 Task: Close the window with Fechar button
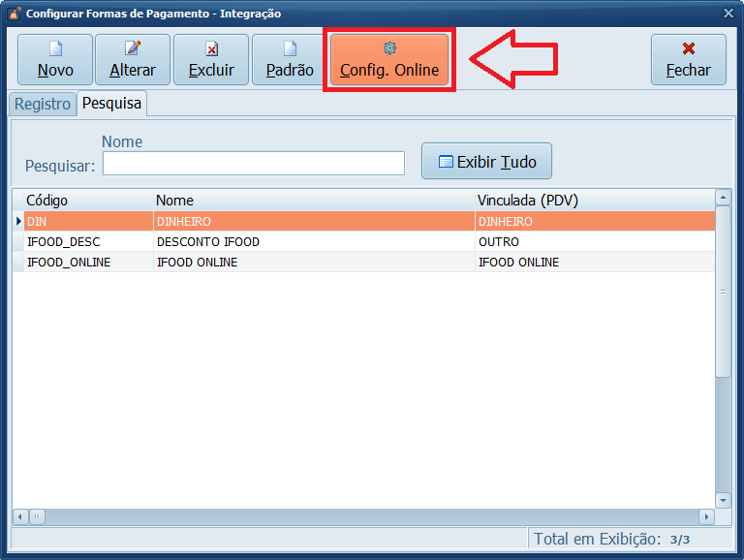click(689, 60)
